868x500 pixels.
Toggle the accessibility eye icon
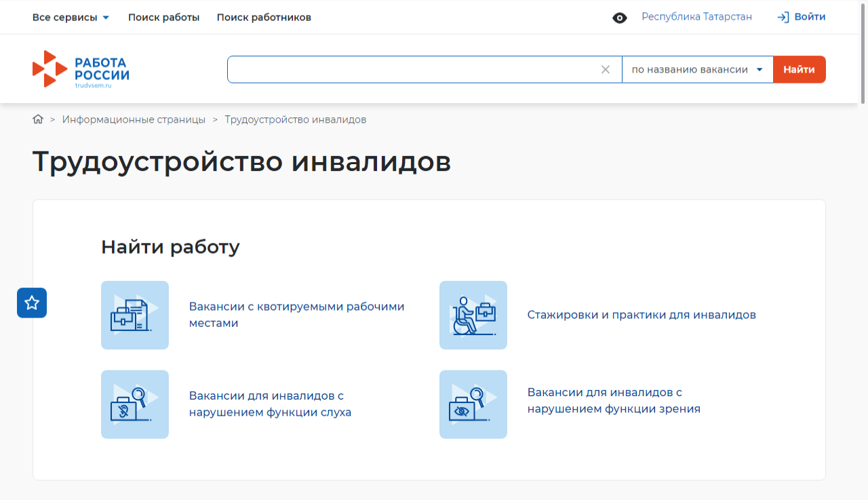pyautogui.click(x=620, y=18)
